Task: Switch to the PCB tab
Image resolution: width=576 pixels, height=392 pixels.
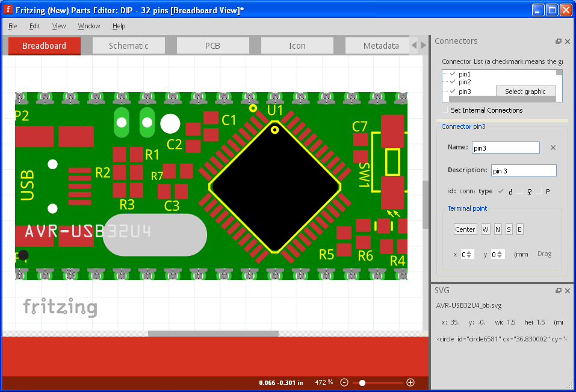Action: click(x=212, y=46)
